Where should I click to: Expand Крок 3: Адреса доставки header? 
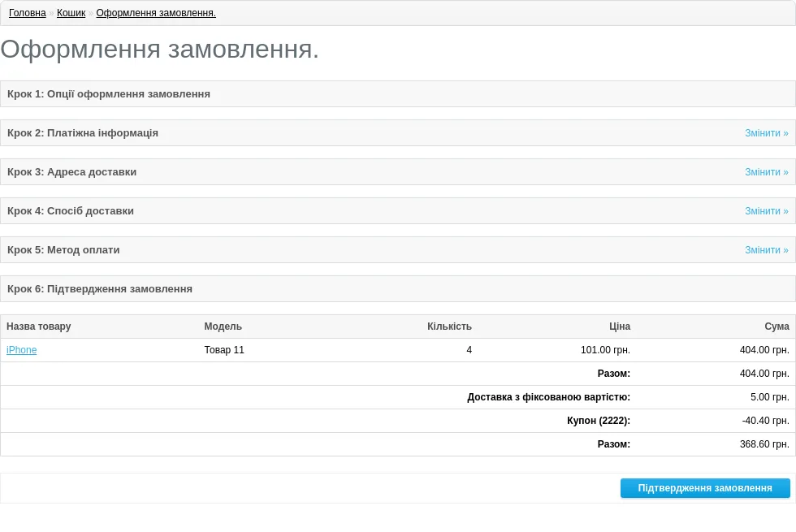pyautogui.click(x=398, y=172)
